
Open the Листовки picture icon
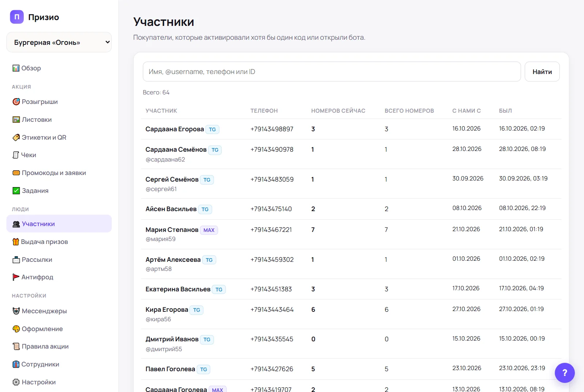click(16, 120)
